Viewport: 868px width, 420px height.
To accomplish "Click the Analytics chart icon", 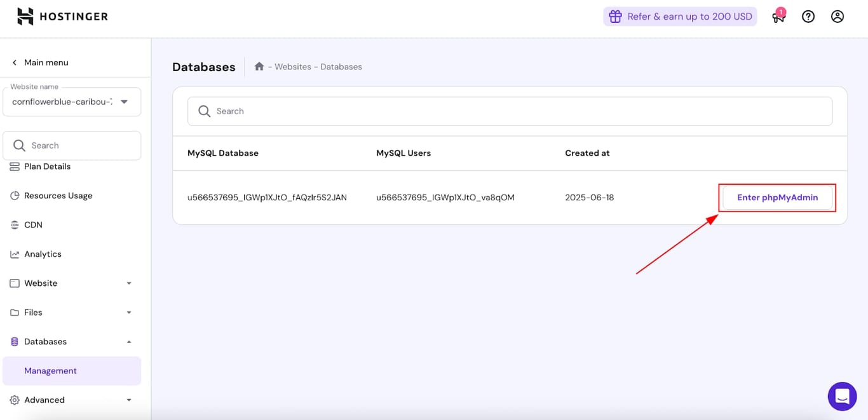I will pyautogui.click(x=15, y=254).
